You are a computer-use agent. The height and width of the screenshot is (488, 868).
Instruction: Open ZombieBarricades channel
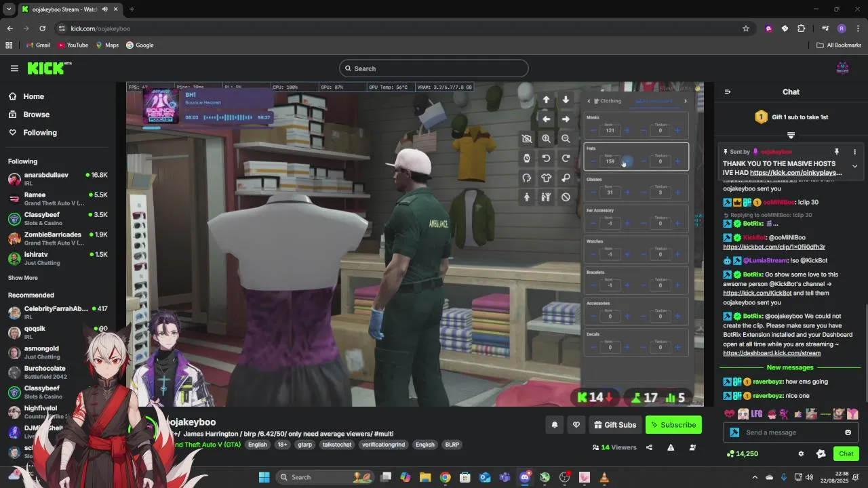(x=58, y=239)
